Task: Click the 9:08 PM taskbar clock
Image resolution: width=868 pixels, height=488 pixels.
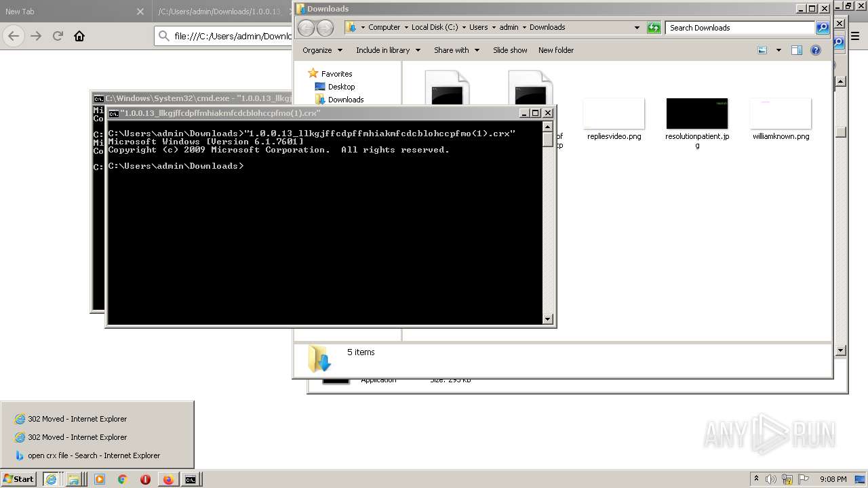Action: (x=833, y=479)
